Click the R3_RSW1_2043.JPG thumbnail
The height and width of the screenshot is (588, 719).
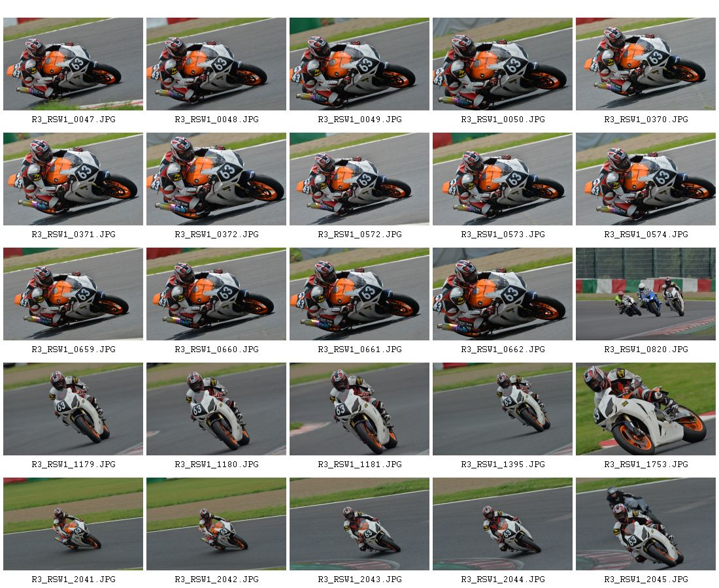click(x=359, y=524)
